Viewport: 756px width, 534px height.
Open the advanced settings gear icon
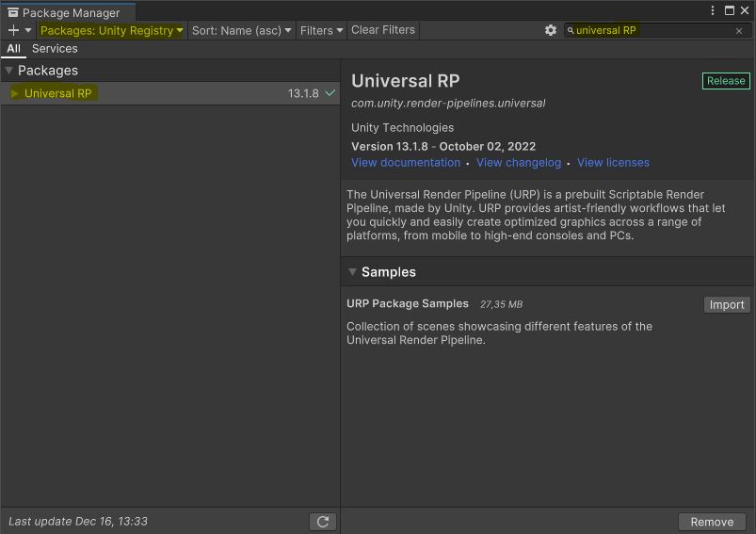(550, 30)
